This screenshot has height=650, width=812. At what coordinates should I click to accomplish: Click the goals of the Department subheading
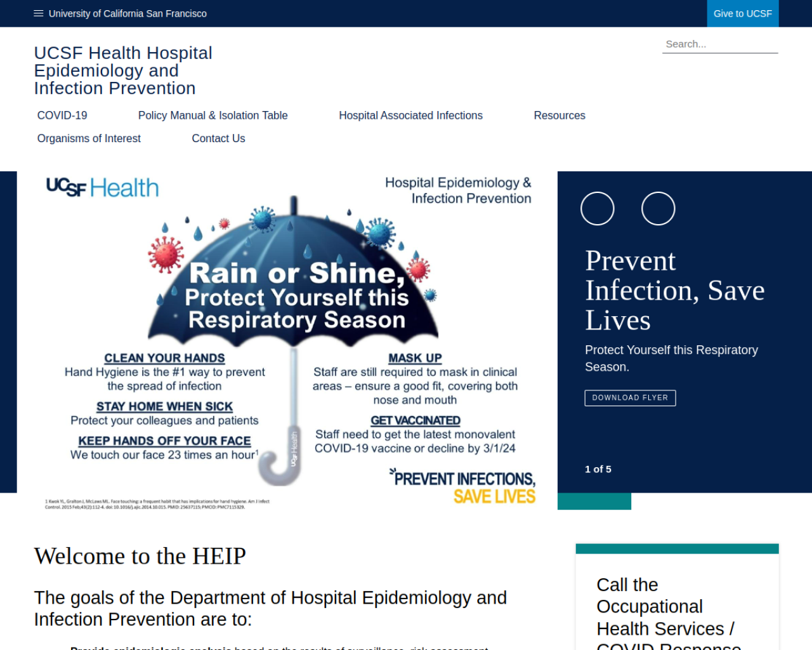[x=270, y=608]
